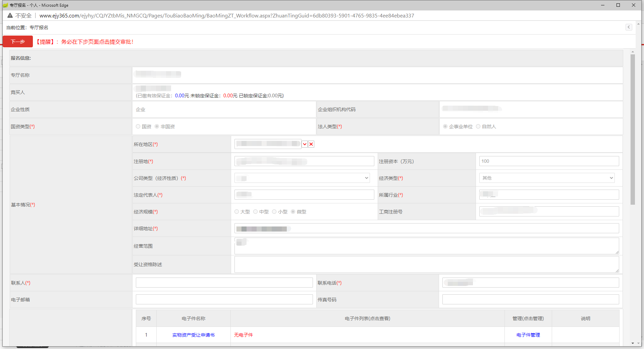Click the 电子邮箱 input field

click(x=224, y=300)
